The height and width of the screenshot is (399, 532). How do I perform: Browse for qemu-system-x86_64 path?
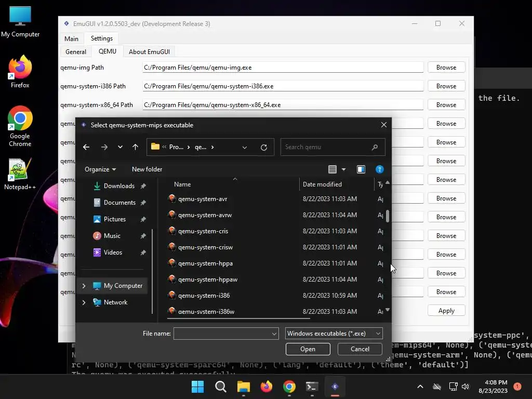[x=446, y=105]
